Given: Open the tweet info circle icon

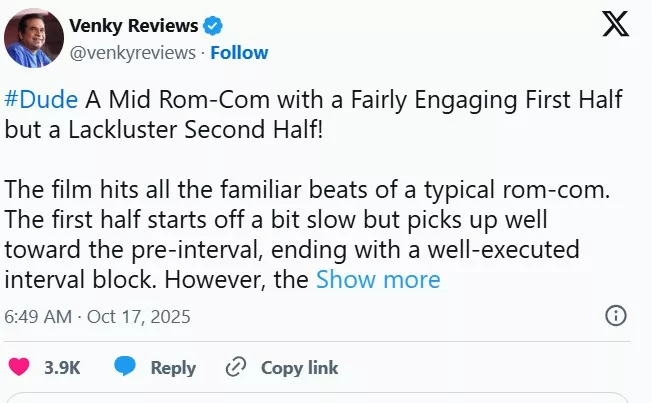Looking at the screenshot, I should tap(617, 317).
